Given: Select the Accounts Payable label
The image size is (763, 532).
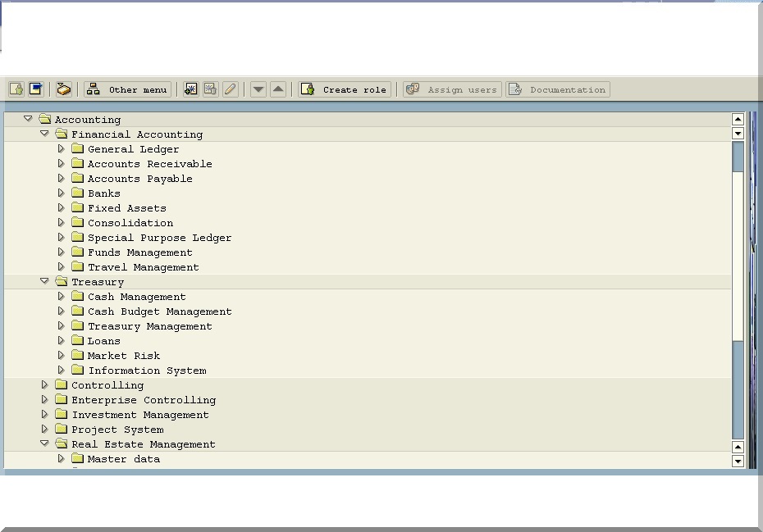Looking at the screenshot, I should tap(140, 179).
